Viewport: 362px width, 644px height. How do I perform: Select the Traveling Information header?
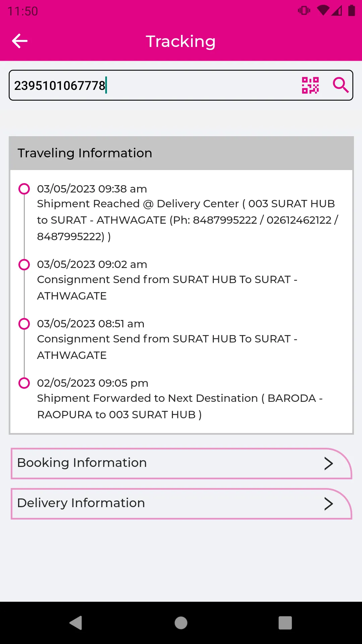tap(181, 153)
